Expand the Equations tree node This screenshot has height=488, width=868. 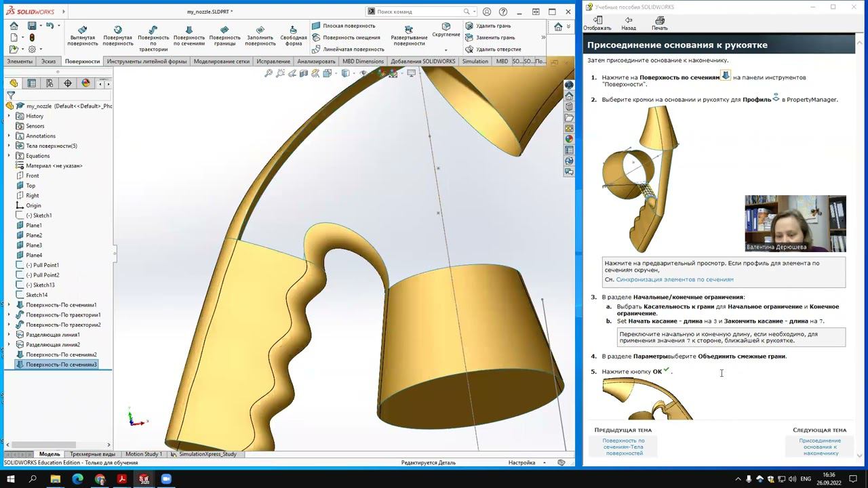[x=9, y=156]
